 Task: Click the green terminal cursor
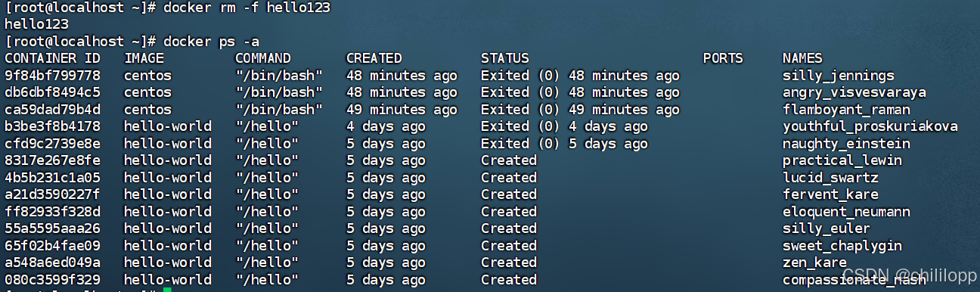point(167,290)
